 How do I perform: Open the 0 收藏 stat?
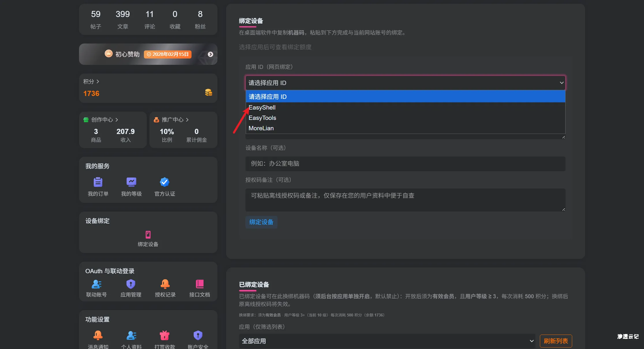click(175, 20)
